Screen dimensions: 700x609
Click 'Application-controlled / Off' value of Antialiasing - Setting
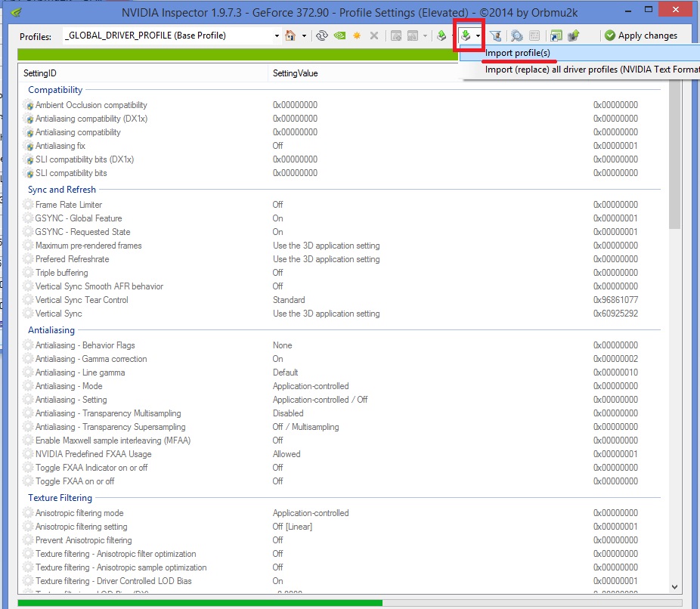click(x=320, y=400)
